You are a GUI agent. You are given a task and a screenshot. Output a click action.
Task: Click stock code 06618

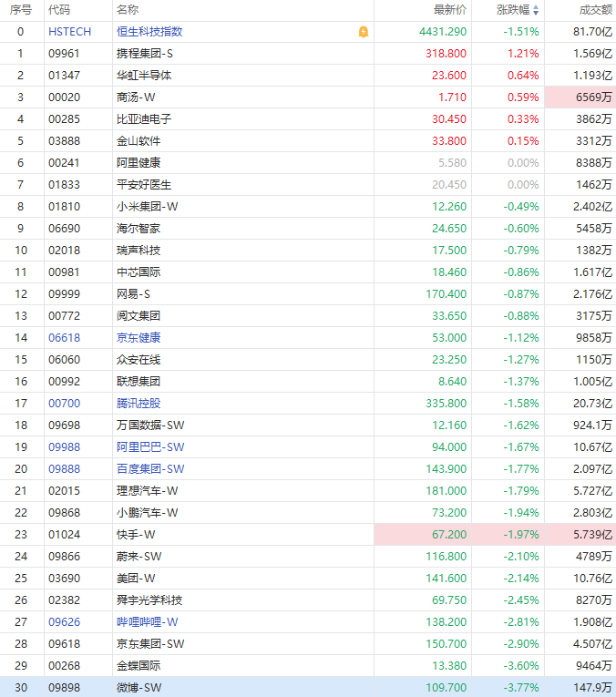coord(65,338)
